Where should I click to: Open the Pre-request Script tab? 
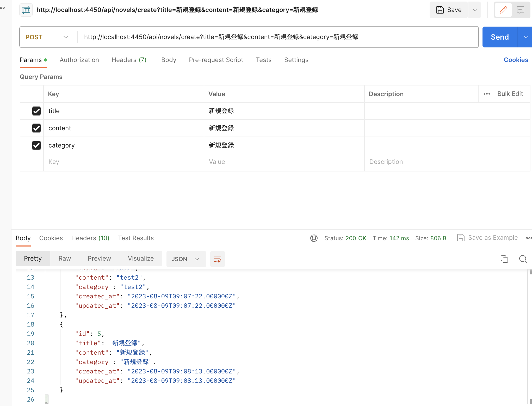[216, 60]
